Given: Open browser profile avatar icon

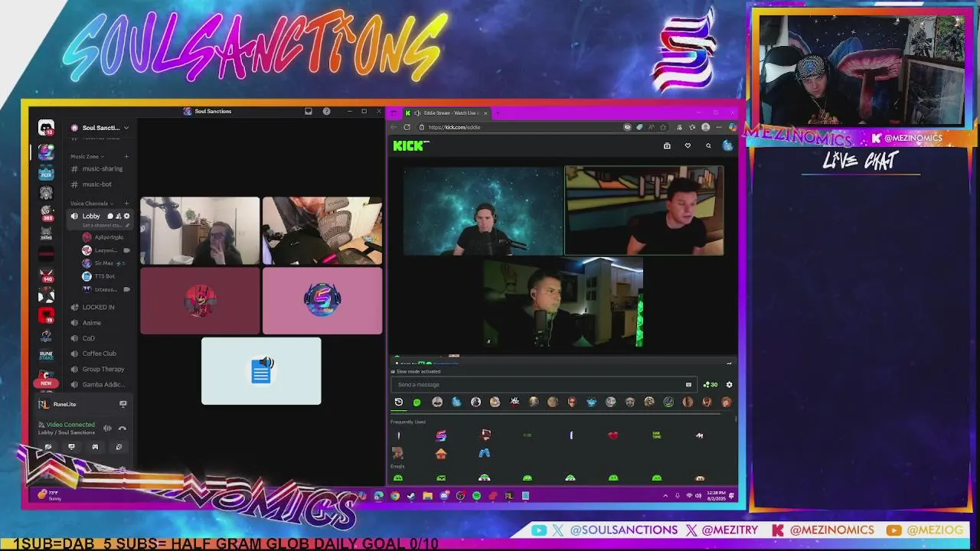Looking at the screenshot, I should (705, 127).
